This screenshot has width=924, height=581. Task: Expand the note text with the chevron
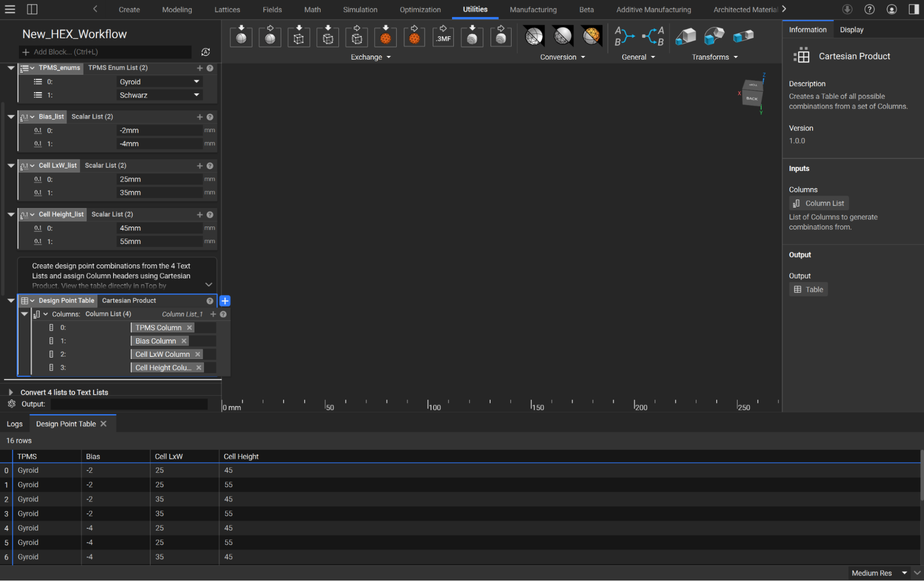point(208,285)
